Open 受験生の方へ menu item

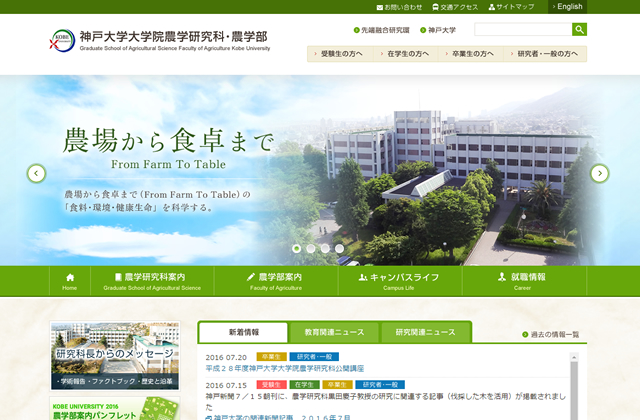click(340, 54)
